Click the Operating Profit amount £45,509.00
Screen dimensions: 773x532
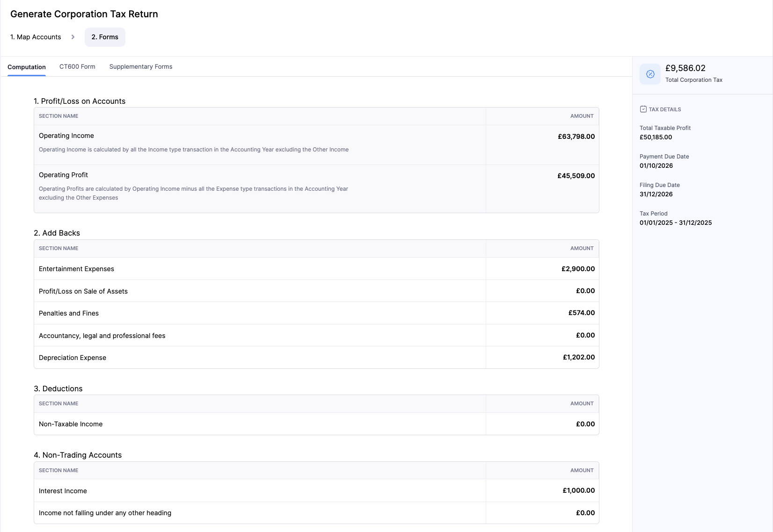click(576, 176)
